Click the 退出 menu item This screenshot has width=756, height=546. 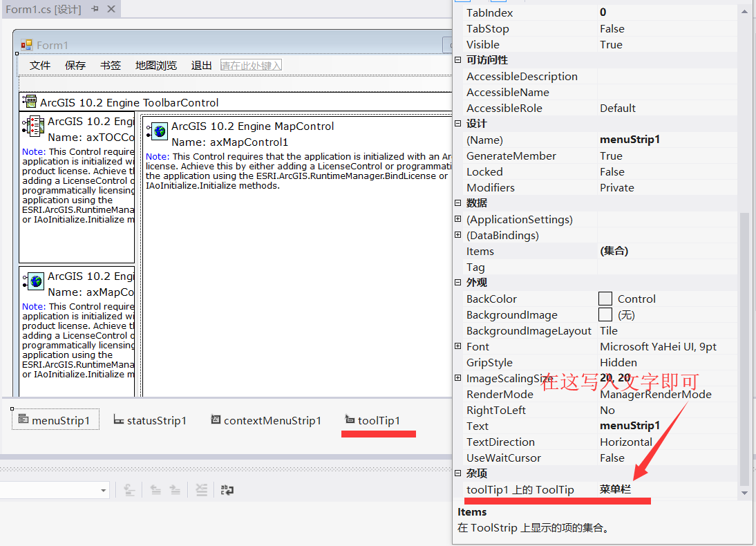[x=202, y=65]
